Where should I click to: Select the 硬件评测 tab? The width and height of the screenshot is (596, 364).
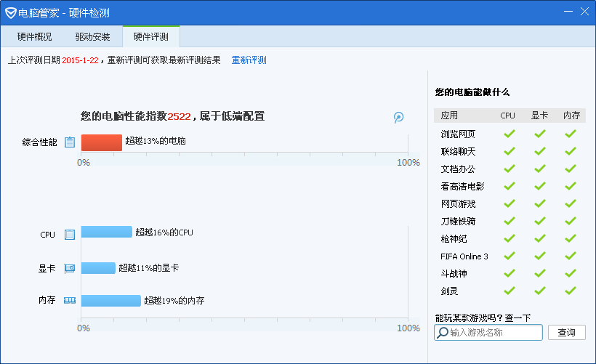pos(151,37)
